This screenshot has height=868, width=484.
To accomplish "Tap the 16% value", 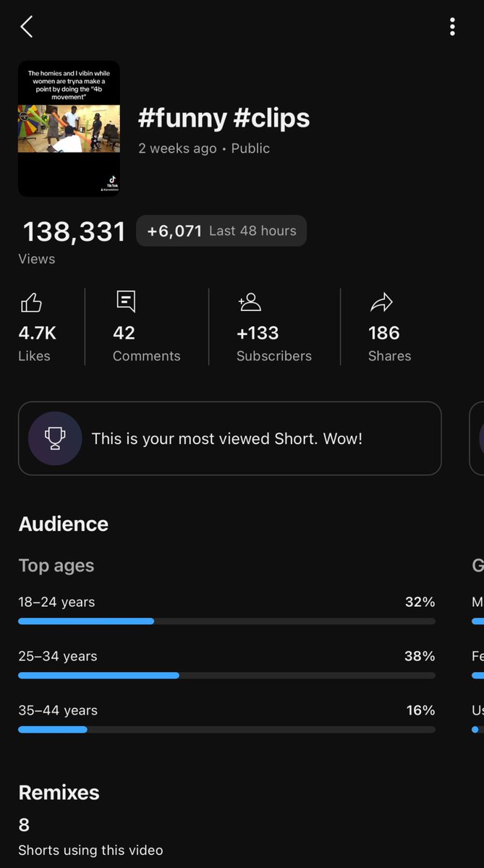I will click(421, 710).
